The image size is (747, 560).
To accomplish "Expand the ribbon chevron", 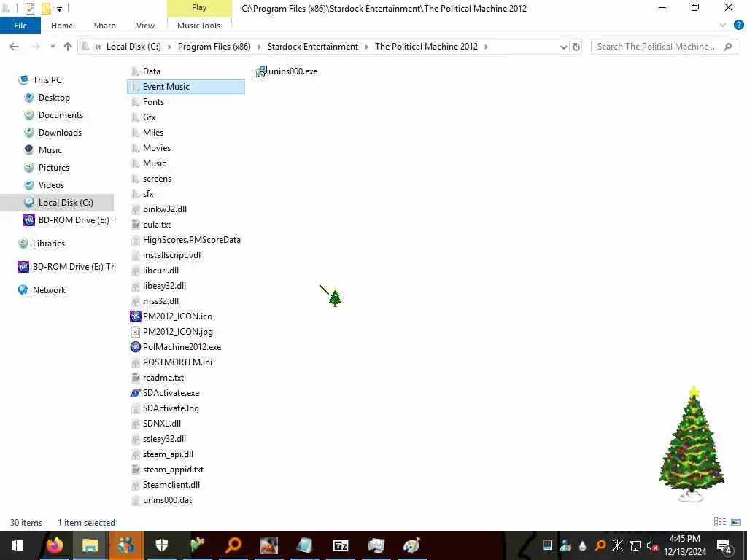I will click(723, 26).
